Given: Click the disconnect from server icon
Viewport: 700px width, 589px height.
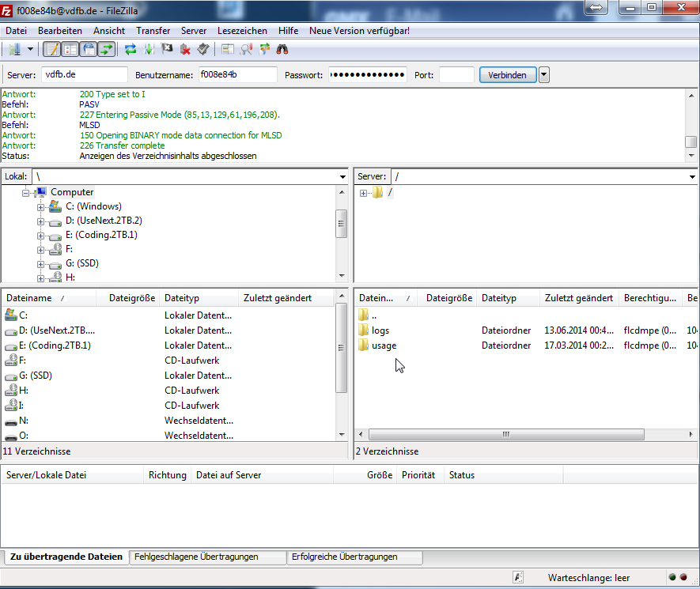Looking at the screenshot, I should pyautogui.click(x=185, y=49).
